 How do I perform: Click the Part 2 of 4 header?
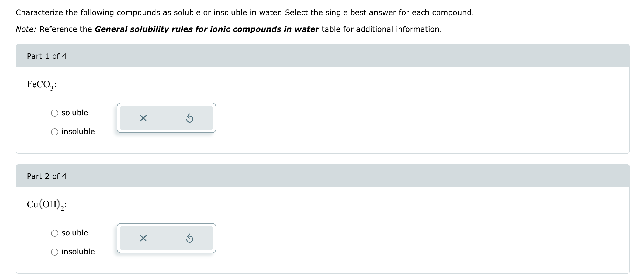tap(47, 176)
